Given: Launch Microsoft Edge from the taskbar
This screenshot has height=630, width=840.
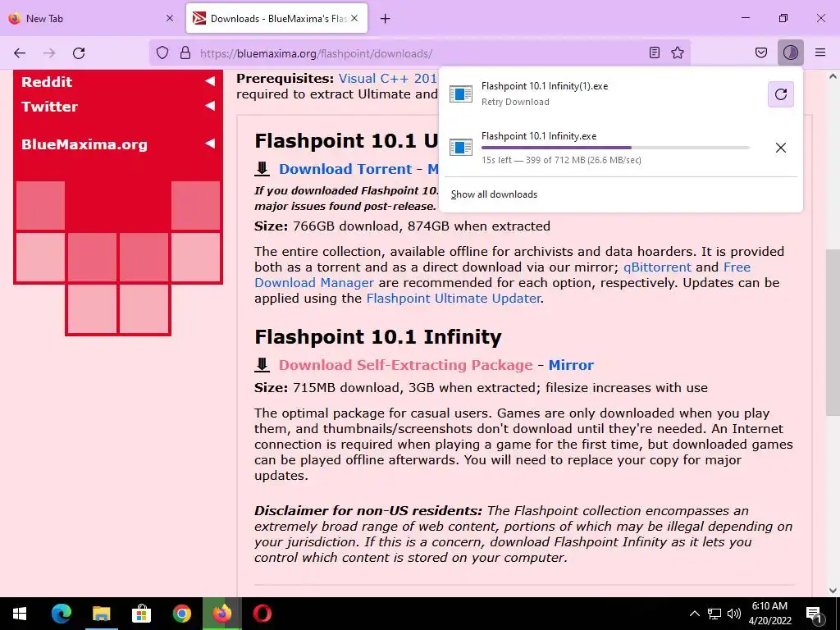Looking at the screenshot, I should [61, 614].
